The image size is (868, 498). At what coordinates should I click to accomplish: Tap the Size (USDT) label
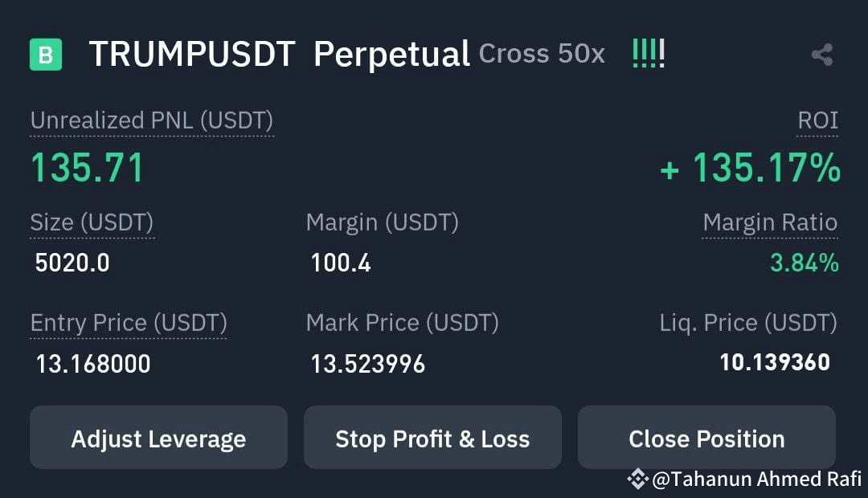(x=92, y=222)
